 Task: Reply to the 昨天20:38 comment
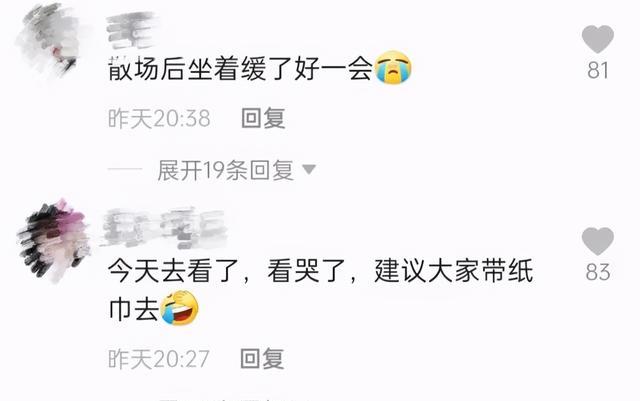[263, 118]
